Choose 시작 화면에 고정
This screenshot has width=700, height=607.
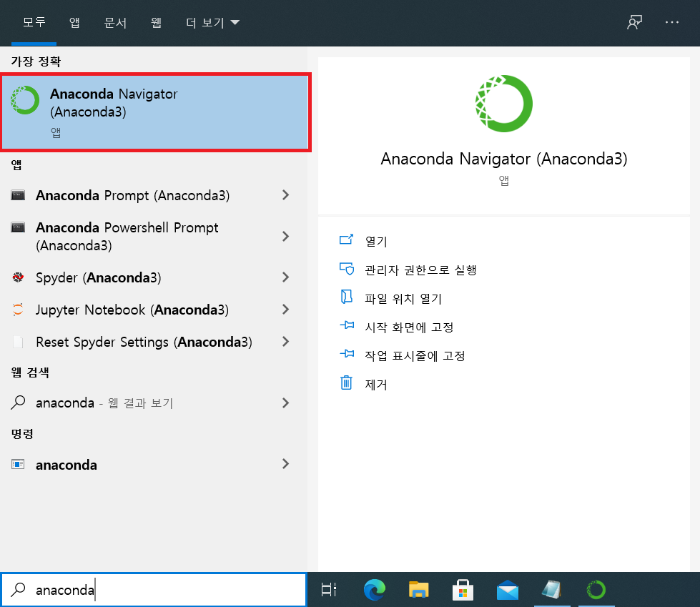click(x=409, y=327)
